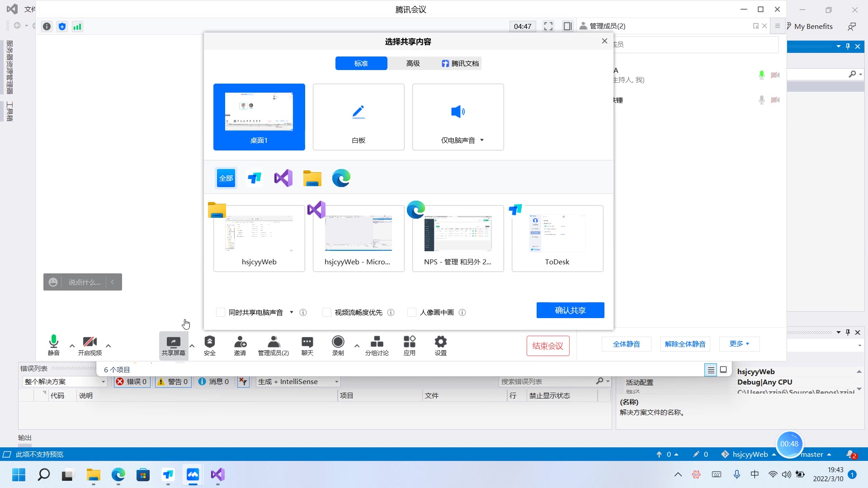Viewport: 868px width, 488px height.
Task: Open My Benefits in Visual Studio
Action: tap(813, 26)
